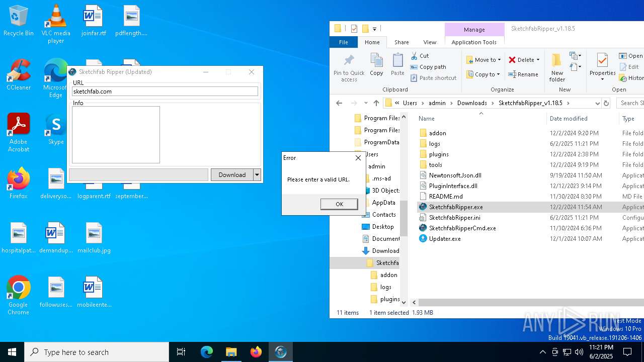Image resolution: width=644 pixels, height=362 pixels.
Task: Open the Windows Start menu
Action: point(12,352)
